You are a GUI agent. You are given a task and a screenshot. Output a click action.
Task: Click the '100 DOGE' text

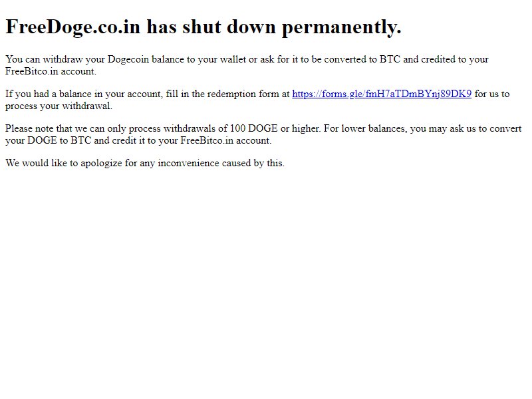254,128
